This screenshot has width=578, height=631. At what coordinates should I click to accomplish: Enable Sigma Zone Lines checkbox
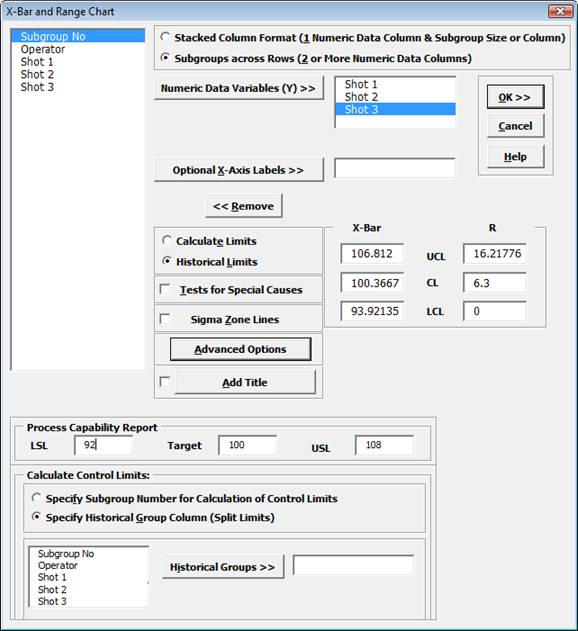pyautogui.click(x=165, y=319)
